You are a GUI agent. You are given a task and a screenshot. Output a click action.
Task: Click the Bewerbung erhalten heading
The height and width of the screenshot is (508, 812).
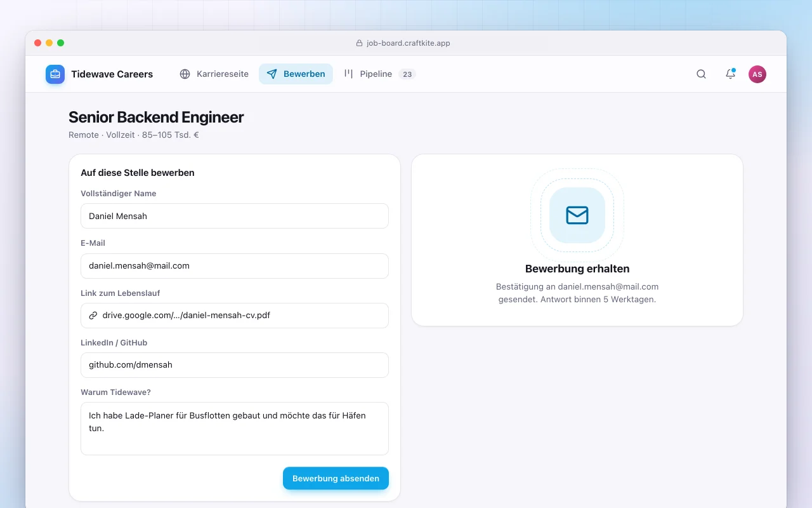pos(577,269)
